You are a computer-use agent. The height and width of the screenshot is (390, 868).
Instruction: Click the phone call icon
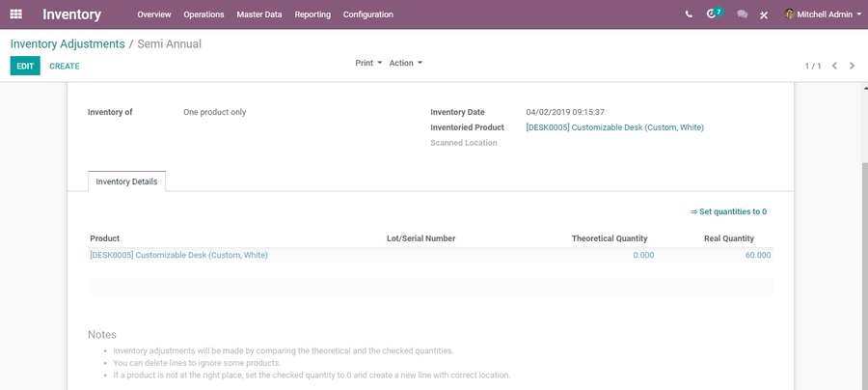pyautogui.click(x=689, y=14)
